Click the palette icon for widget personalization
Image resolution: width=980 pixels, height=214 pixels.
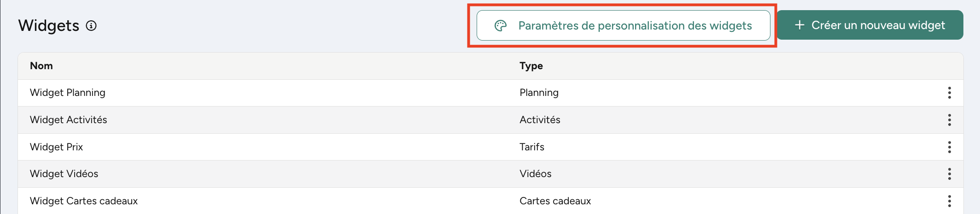pos(501,26)
